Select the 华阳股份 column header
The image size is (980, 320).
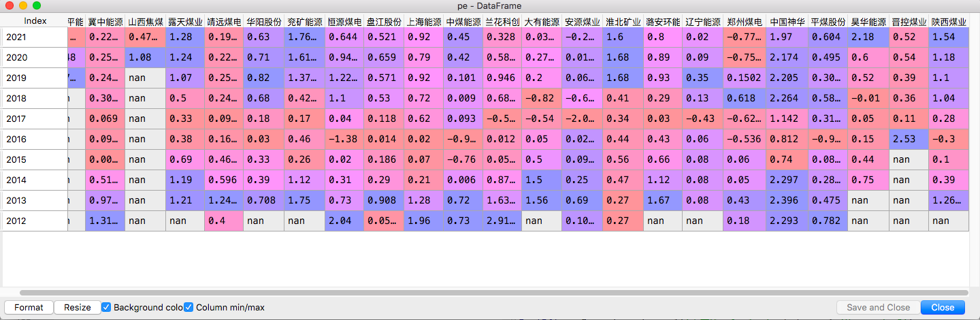click(264, 22)
